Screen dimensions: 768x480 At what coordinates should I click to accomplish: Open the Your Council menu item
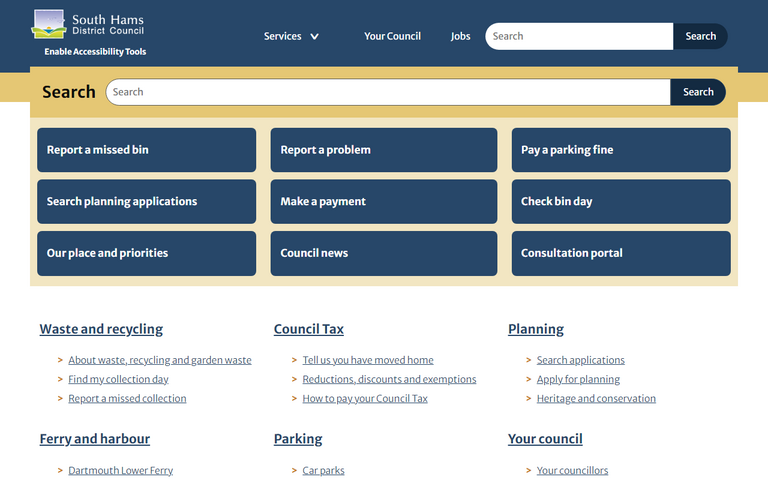coord(392,36)
